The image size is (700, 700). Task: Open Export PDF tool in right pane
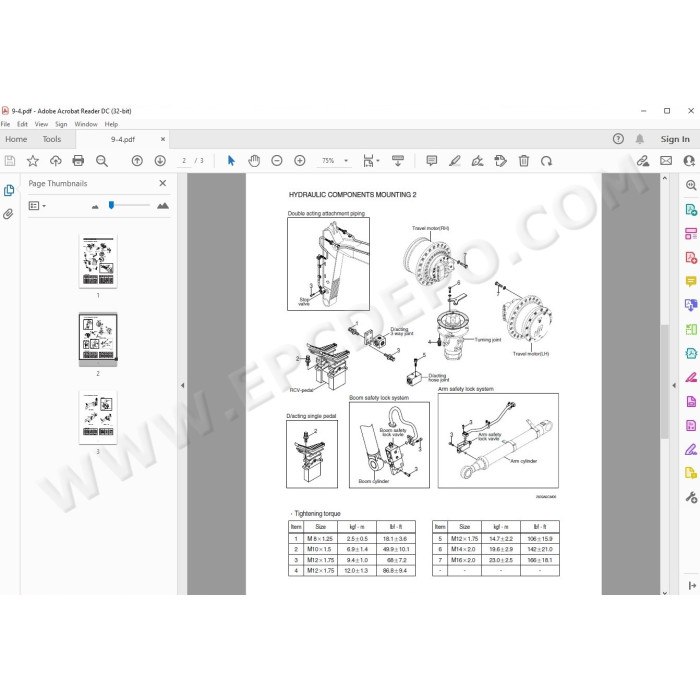[691, 209]
